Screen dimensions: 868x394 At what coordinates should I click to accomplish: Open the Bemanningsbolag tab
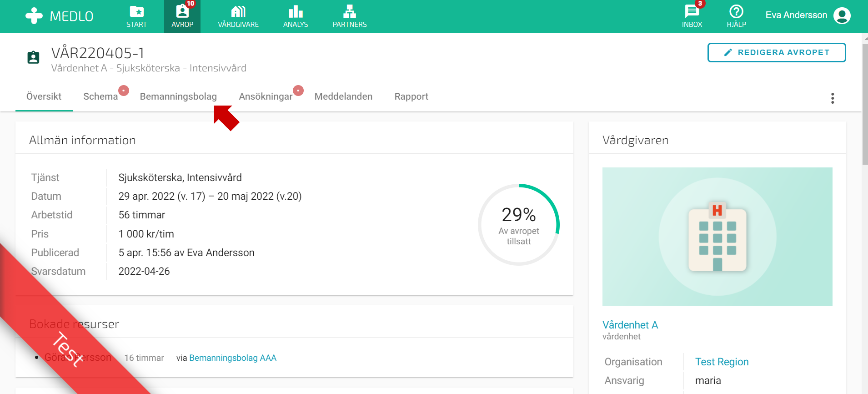point(178,96)
